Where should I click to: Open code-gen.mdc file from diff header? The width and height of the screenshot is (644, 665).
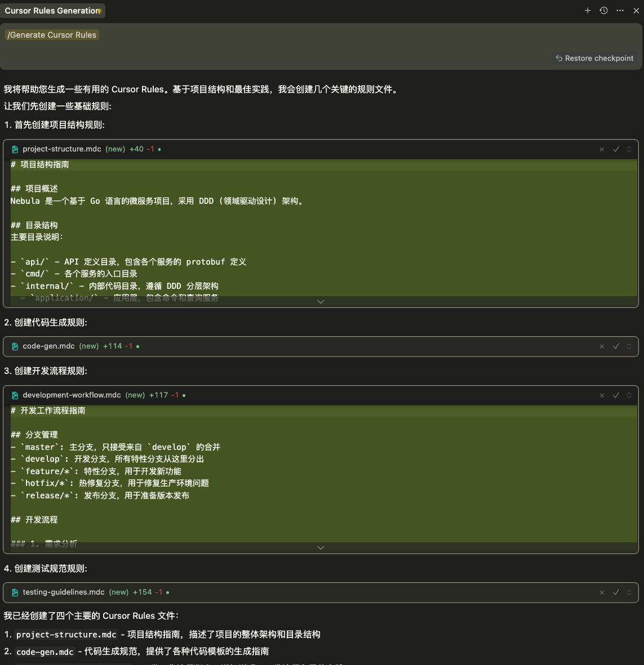[x=49, y=346]
